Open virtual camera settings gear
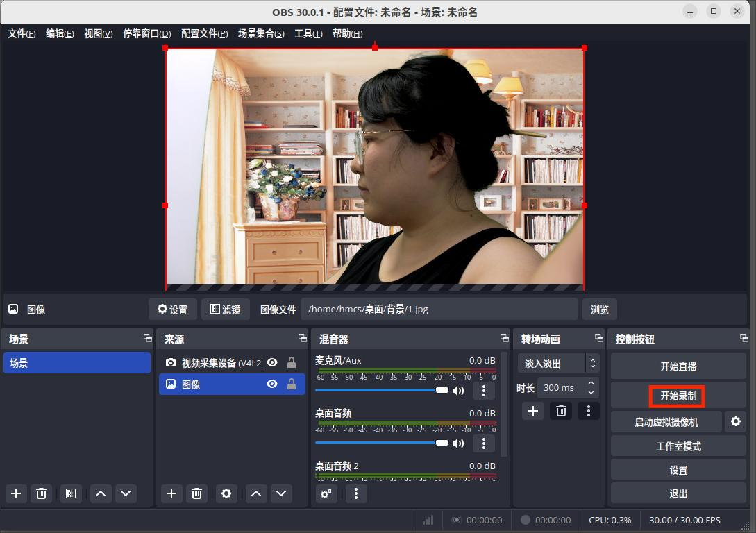Screen dimensions: 756x533 click(x=735, y=422)
